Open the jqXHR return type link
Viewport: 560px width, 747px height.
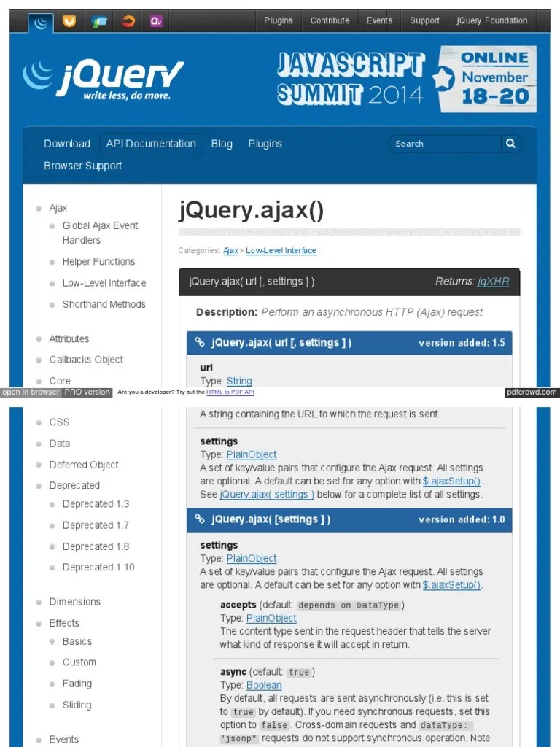point(494,282)
